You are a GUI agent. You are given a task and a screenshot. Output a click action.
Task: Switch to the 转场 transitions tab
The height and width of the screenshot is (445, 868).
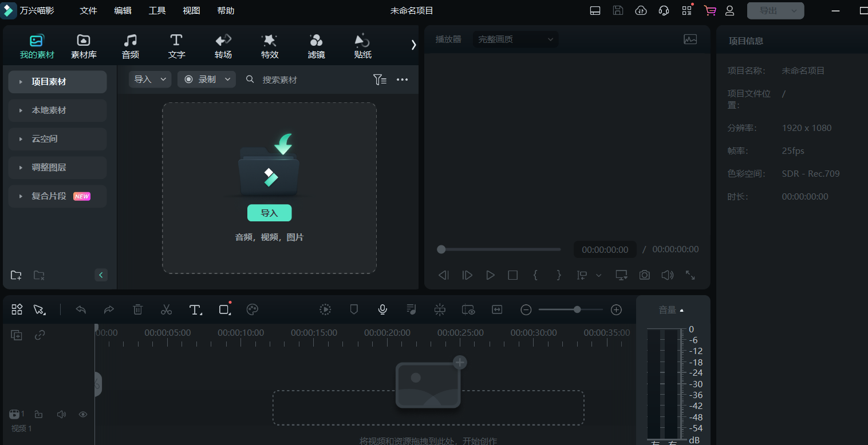click(x=223, y=46)
